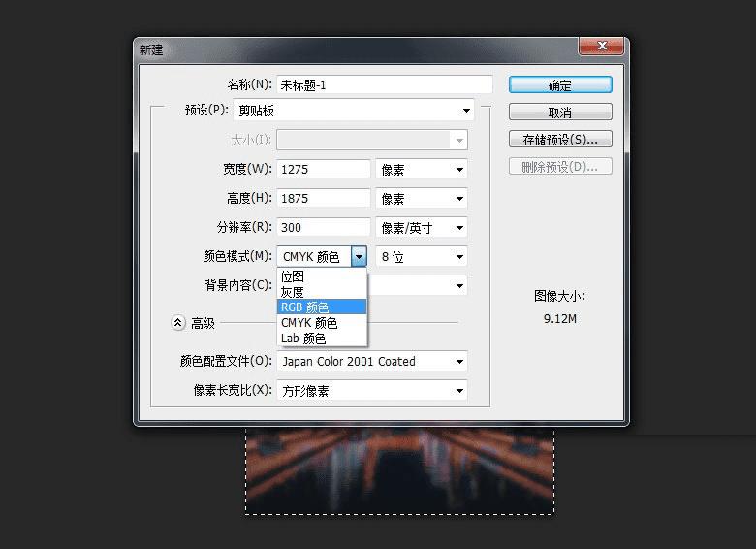The image size is (756, 549).
Task: Click the 分辨率 field showing 300
Action: pyautogui.click(x=323, y=227)
